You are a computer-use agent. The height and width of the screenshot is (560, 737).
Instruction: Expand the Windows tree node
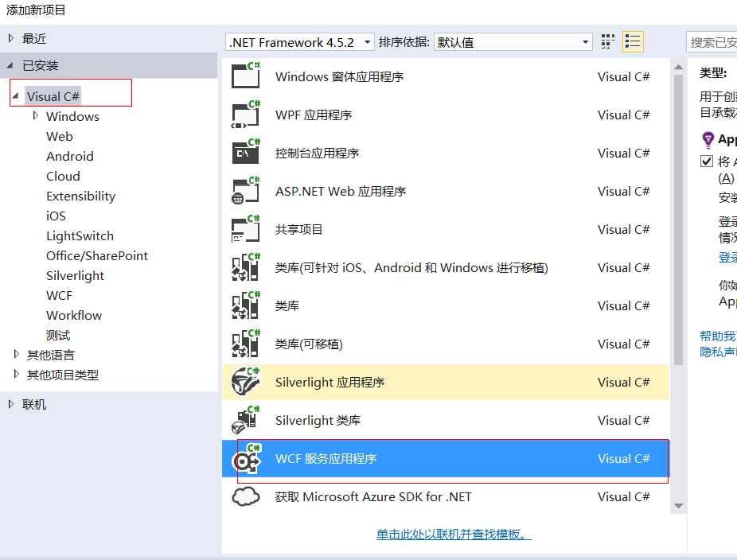tap(36, 115)
